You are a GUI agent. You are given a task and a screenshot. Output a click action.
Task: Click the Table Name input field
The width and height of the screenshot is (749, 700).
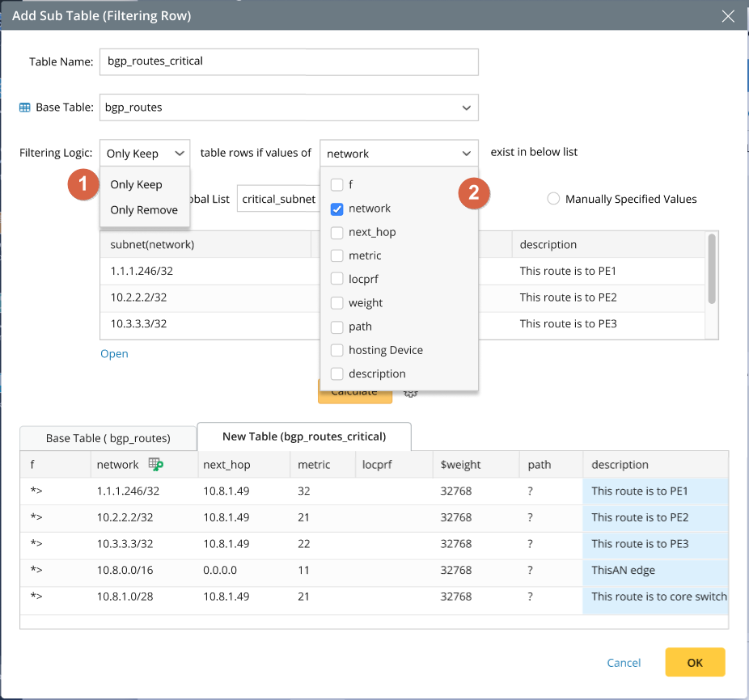tap(289, 62)
